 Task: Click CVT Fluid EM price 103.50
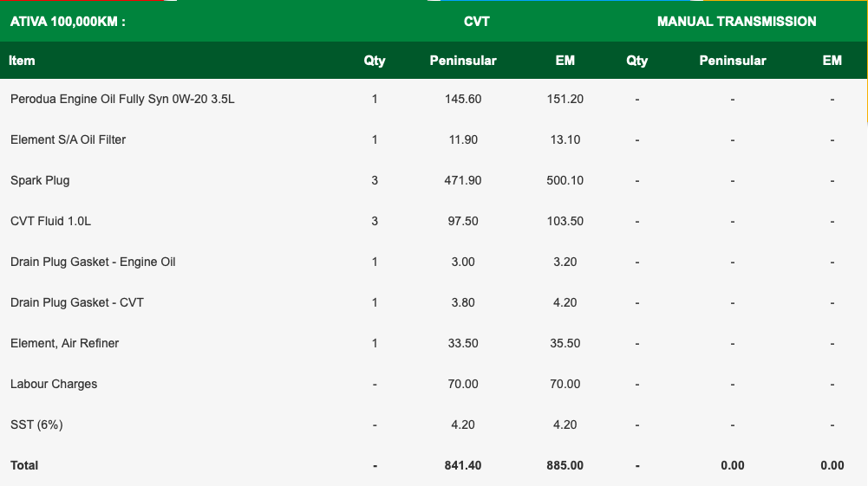coord(565,221)
